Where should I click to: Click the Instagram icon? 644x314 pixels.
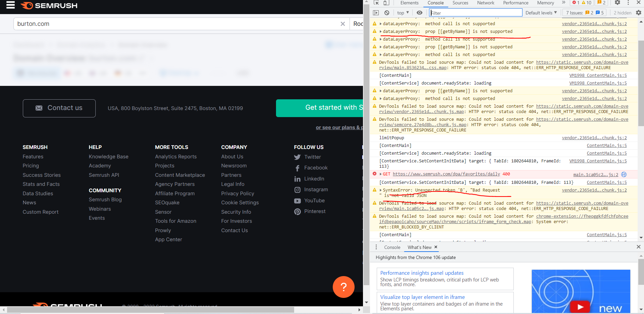[297, 190]
